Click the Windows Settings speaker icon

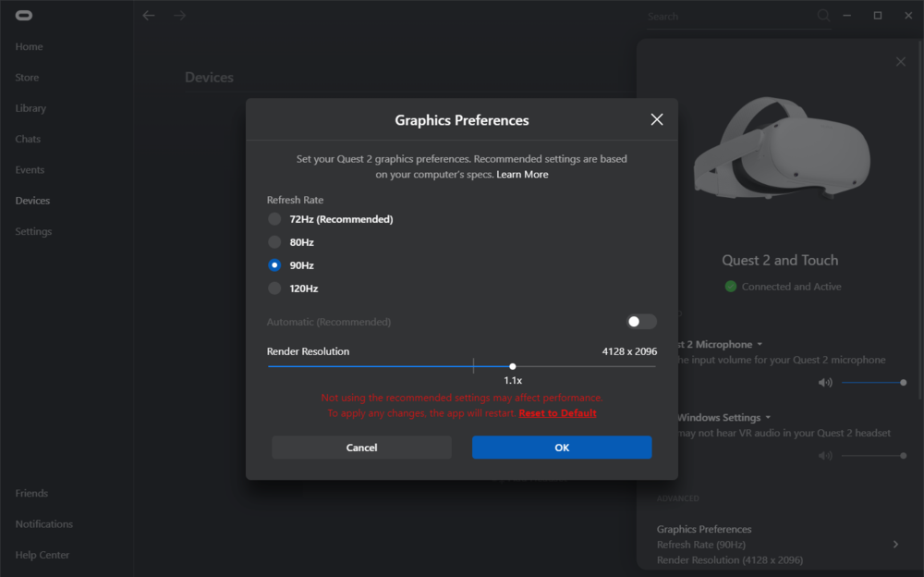(x=825, y=456)
